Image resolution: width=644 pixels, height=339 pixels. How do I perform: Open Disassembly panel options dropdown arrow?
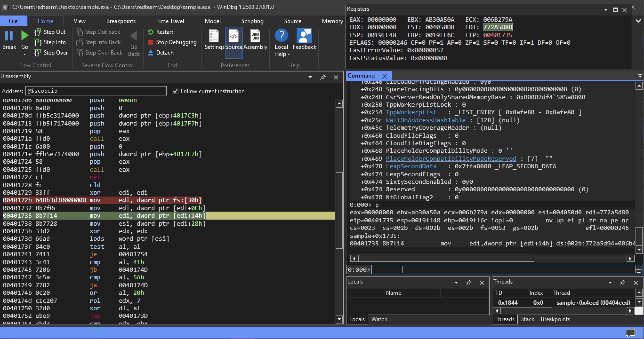point(310,77)
